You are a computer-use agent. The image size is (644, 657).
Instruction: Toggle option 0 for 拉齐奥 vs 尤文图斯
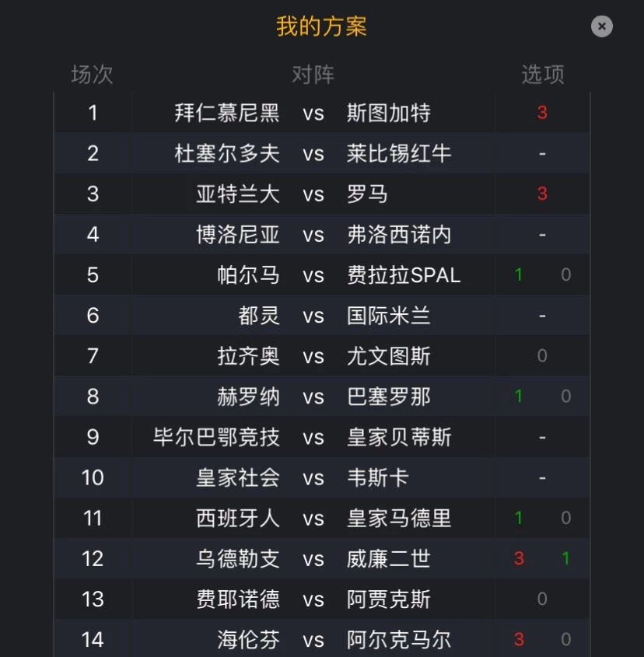542,356
